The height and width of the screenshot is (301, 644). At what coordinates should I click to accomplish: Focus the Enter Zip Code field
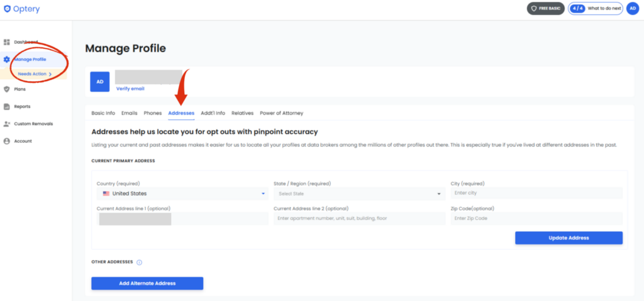point(536,219)
